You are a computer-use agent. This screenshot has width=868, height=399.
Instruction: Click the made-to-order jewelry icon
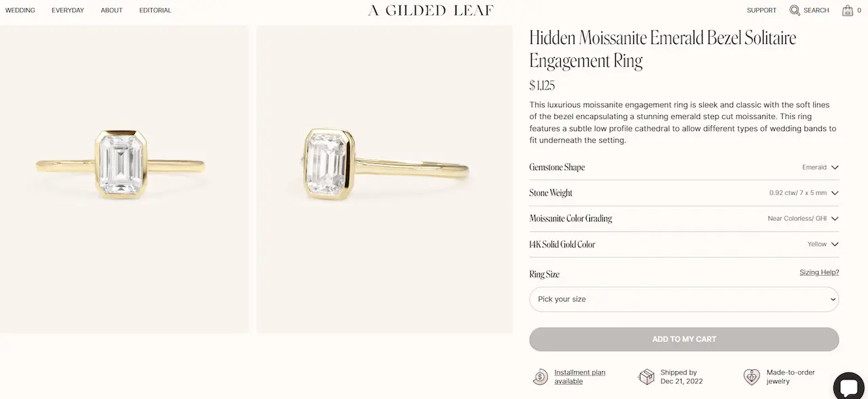click(751, 377)
